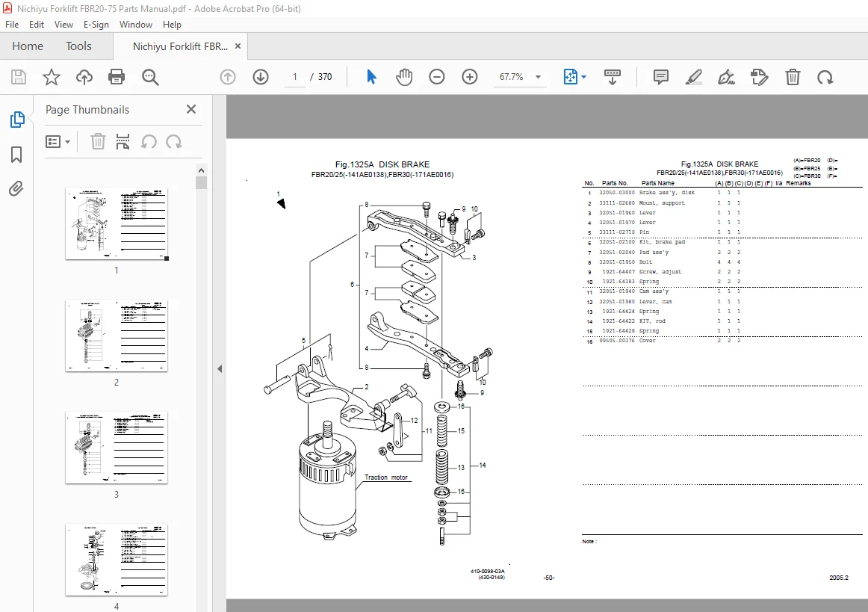Open the View menu
This screenshot has height=612, width=868.
63,25
